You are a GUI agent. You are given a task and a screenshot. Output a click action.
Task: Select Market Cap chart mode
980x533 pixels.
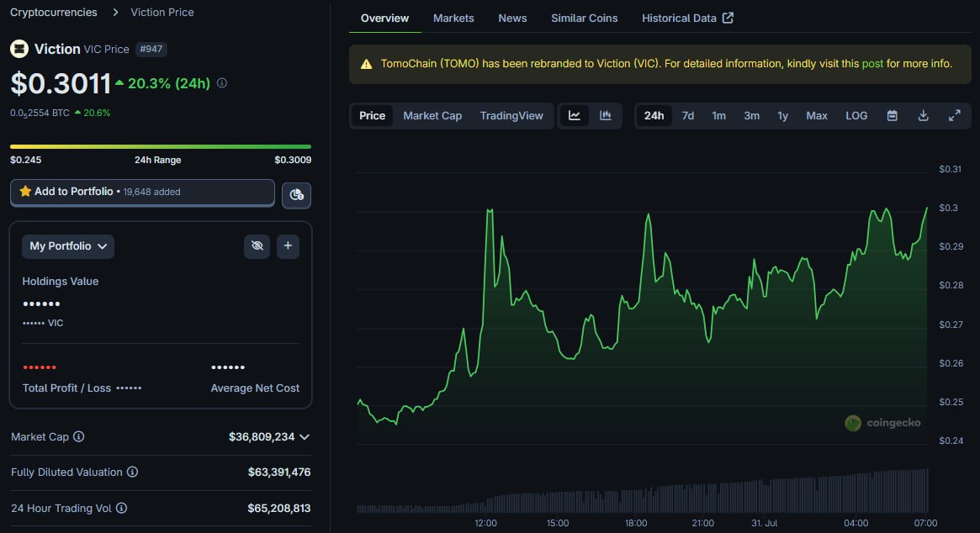click(x=432, y=116)
